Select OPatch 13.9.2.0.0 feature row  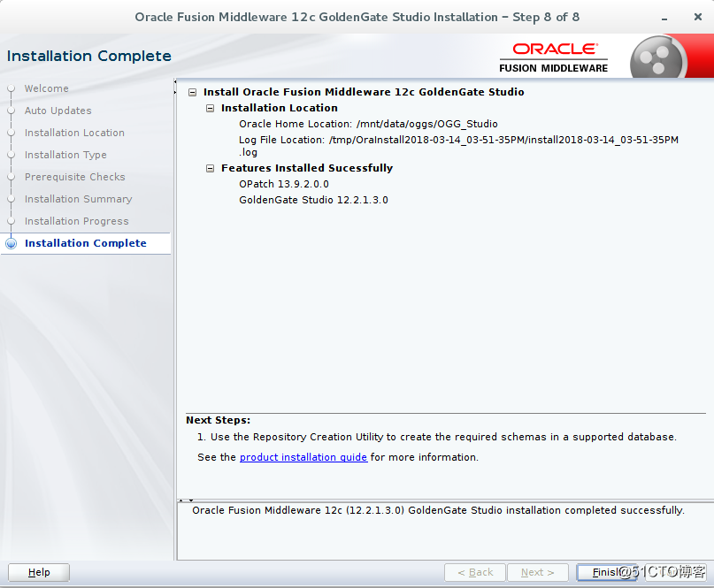click(x=284, y=184)
